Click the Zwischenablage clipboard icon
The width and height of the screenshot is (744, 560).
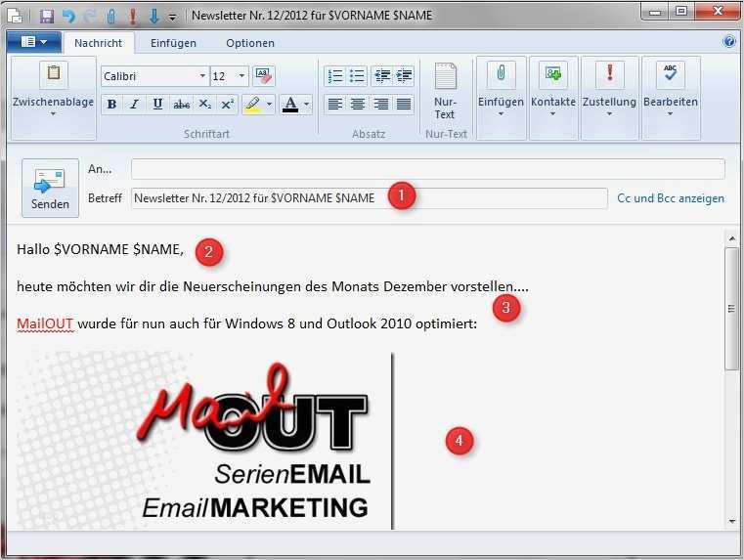[x=54, y=74]
